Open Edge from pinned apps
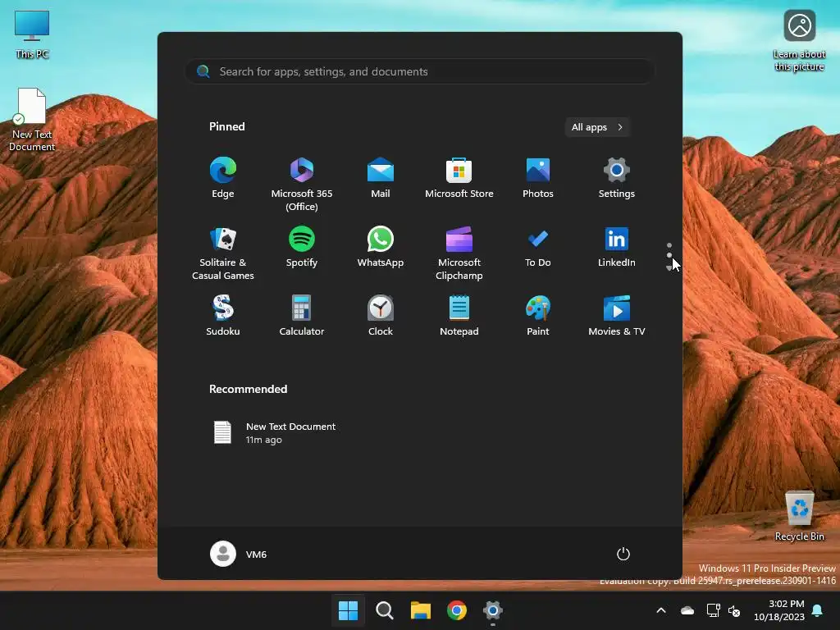The width and height of the screenshot is (840, 630). (223, 178)
